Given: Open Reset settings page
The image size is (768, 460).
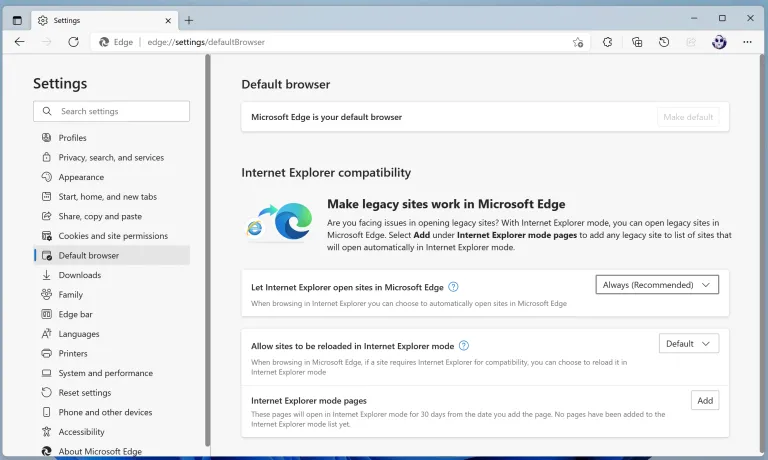Looking at the screenshot, I should [x=112, y=392].
